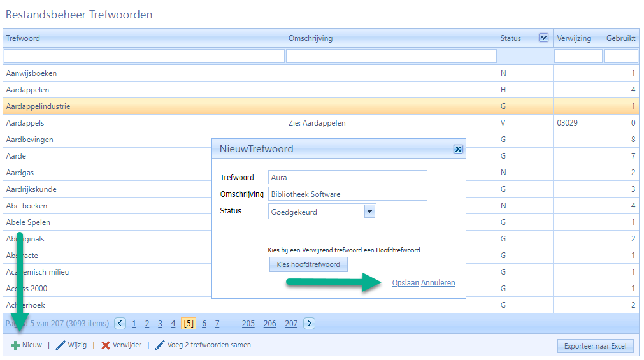Expand the Goedgekeurd status dropdown
This screenshot has height=360, width=644.
pyautogui.click(x=369, y=212)
